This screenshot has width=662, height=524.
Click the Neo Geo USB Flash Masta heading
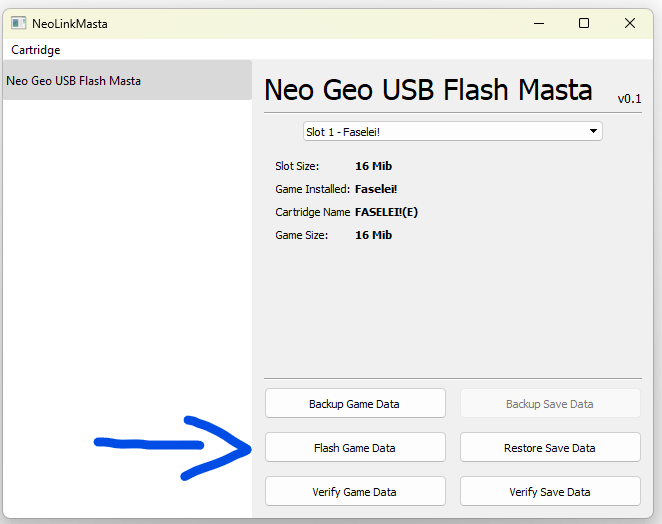tap(428, 90)
